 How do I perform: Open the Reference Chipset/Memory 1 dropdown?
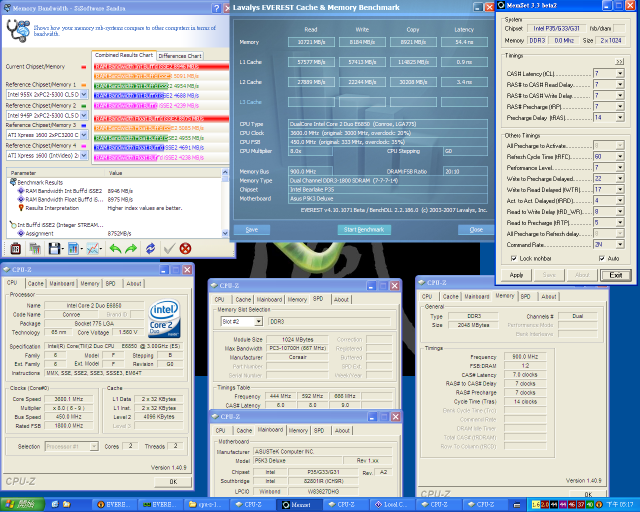click(84, 94)
